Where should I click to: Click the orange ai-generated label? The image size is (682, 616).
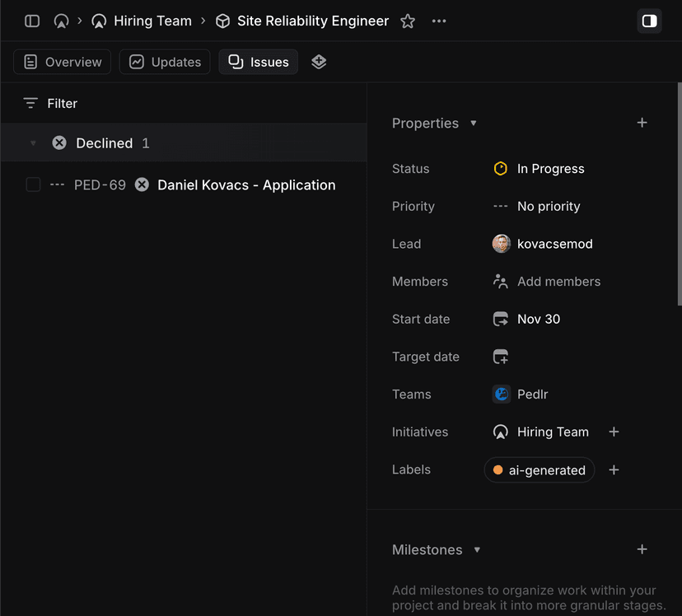(539, 470)
